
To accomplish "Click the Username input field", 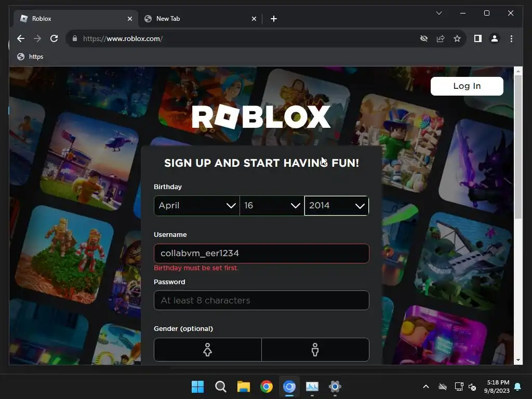I will 261,254.
